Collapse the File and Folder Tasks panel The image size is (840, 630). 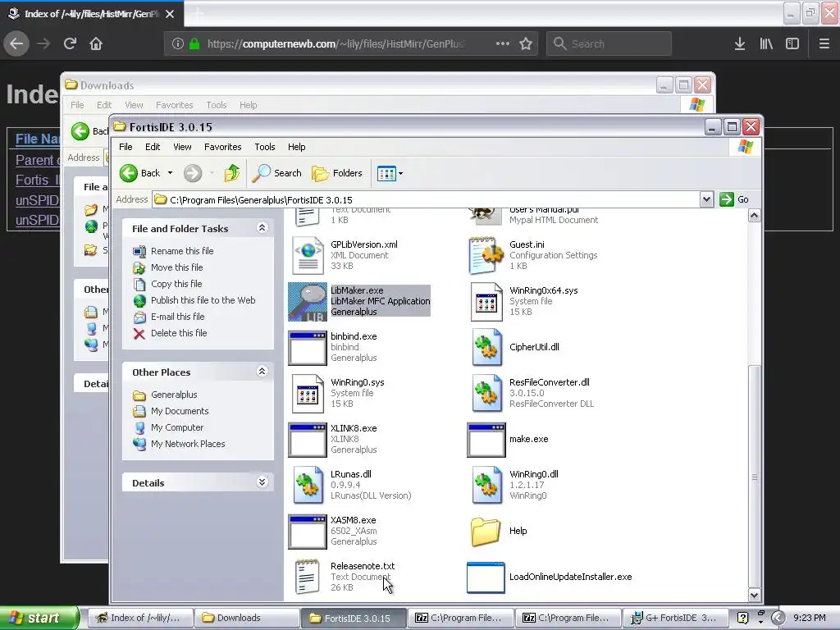262,228
